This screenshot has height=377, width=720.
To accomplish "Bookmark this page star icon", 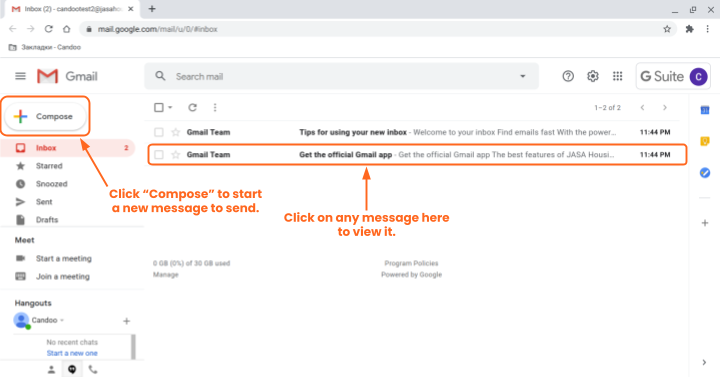I will (x=667, y=29).
